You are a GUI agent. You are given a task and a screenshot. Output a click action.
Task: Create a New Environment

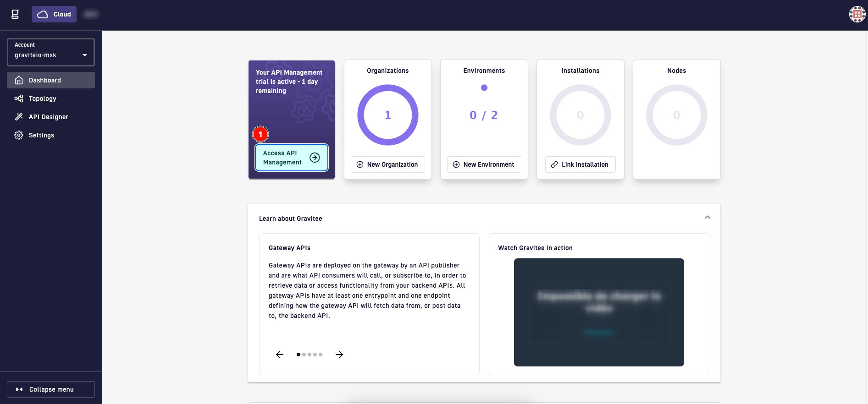pyautogui.click(x=484, y=164)
